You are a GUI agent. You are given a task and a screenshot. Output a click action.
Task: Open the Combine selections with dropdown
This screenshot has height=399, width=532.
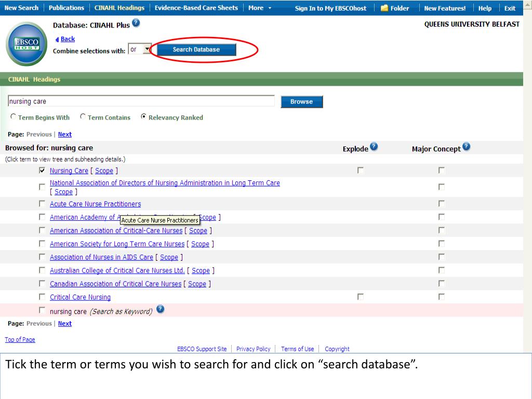[140, 49]
